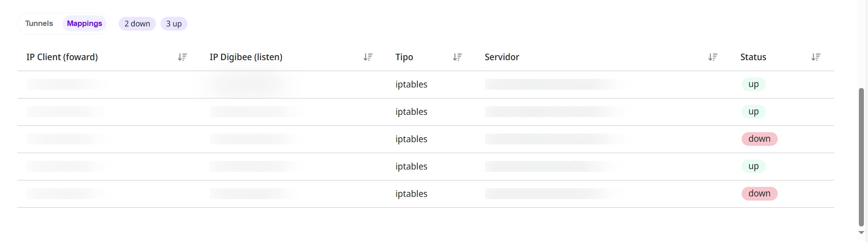The width and height of the screenshot is (868, 242).
Task: Select the Mappings tab
Action: click(84, 24)
